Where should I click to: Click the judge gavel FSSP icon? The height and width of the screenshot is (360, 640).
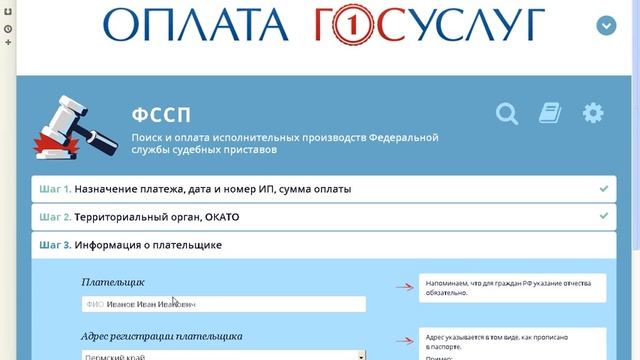pyautogui.click(x=76, y=128)
